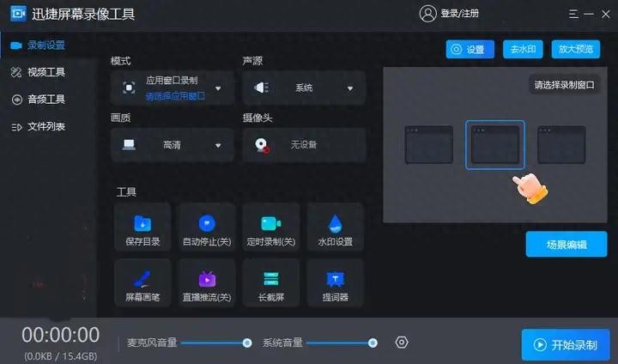Toggle 定时录制(关) scheduled recording

tap(271, 228)
